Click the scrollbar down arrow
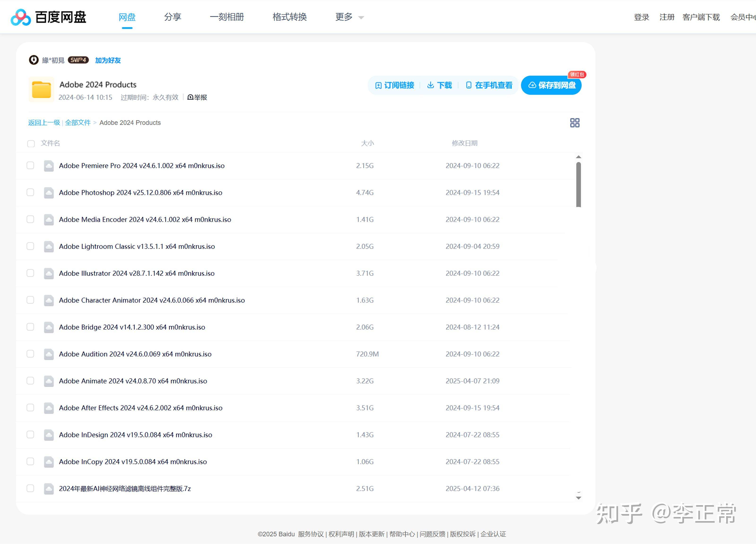 coord(579,498)
